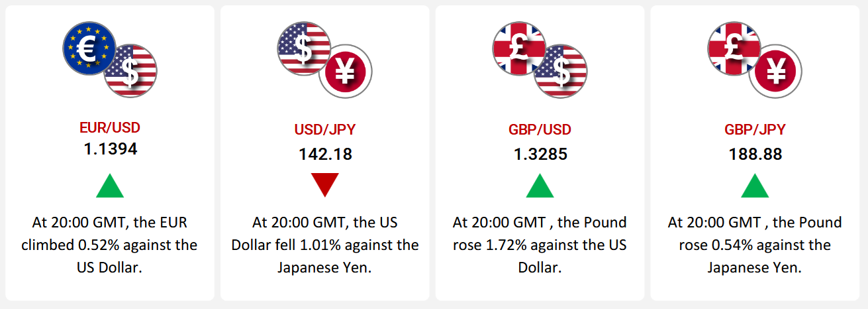Open the GBP/JPY pair link

(755, 129)
